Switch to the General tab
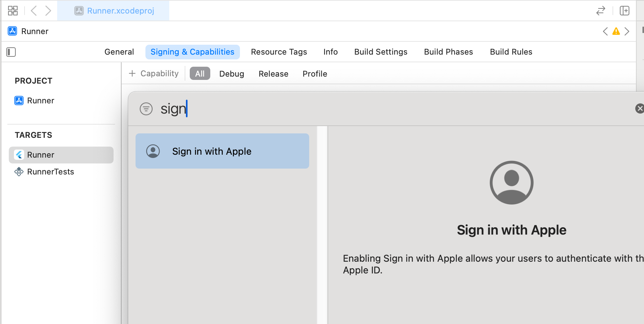This screenshot has height=324, width=644. coord(119,52)
